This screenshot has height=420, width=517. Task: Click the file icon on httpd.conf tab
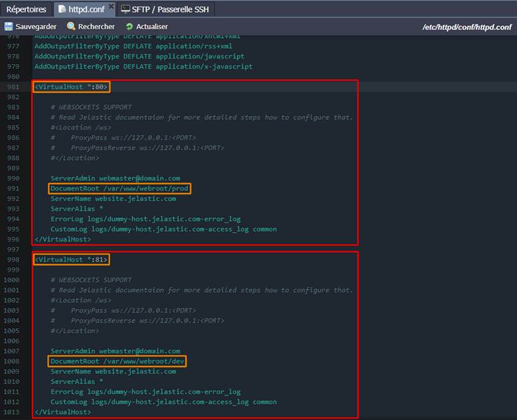(63, 9)
